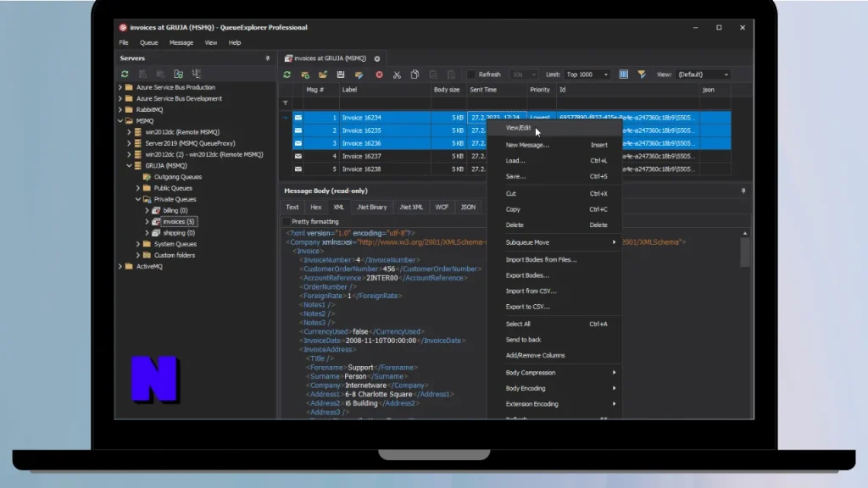Screen dimensions: 868x488
Task: Click the queue icon beside billing (0)
Action: pyautogui.click(x=156, y=210)
